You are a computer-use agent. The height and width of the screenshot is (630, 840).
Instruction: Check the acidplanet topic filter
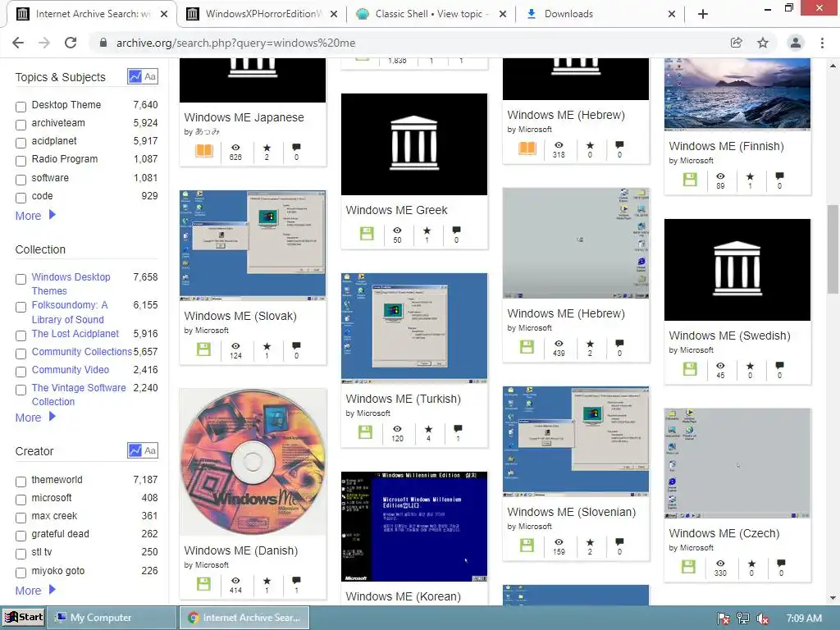[x=21, y=143]
